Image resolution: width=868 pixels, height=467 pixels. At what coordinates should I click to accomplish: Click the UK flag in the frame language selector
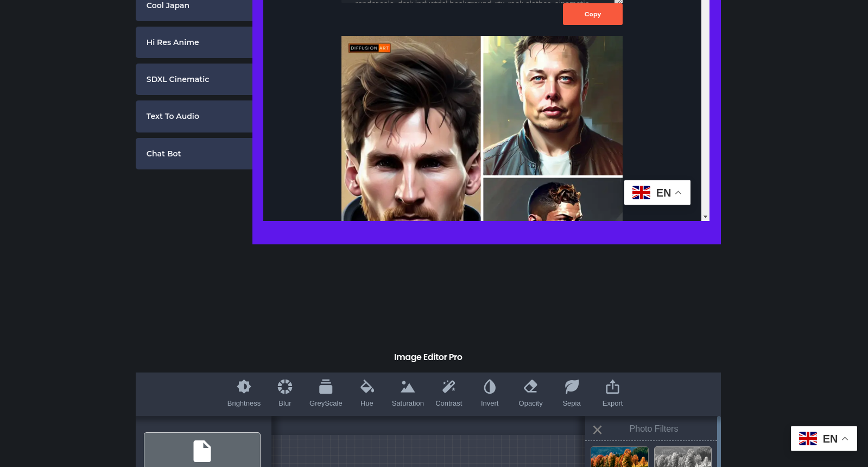pyautogui.click(x=641, y=193)
